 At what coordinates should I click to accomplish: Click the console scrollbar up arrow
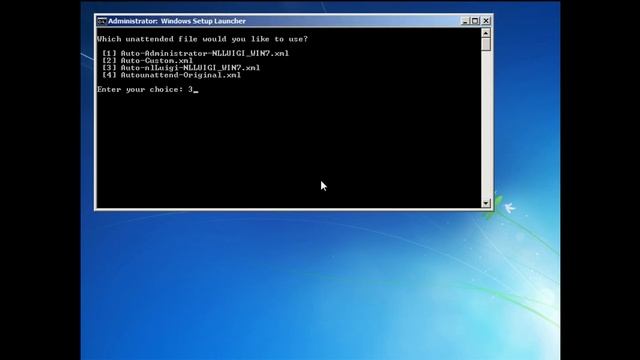pos(486,33)
